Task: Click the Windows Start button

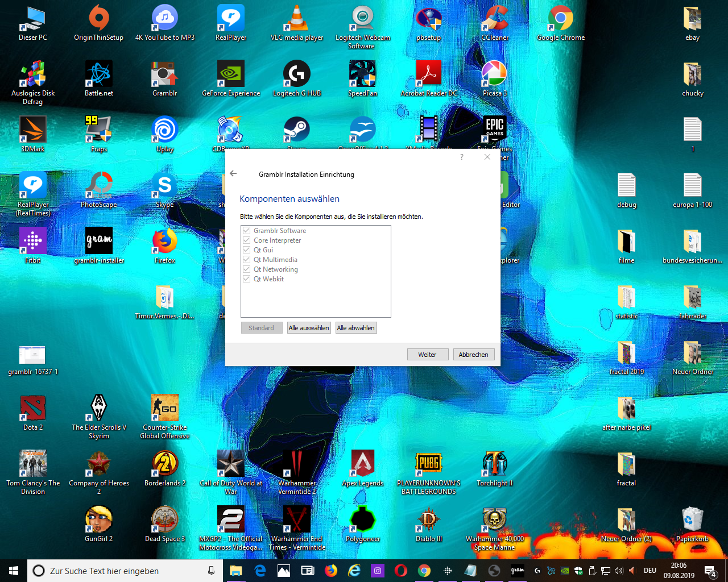Action: (14, 571)
